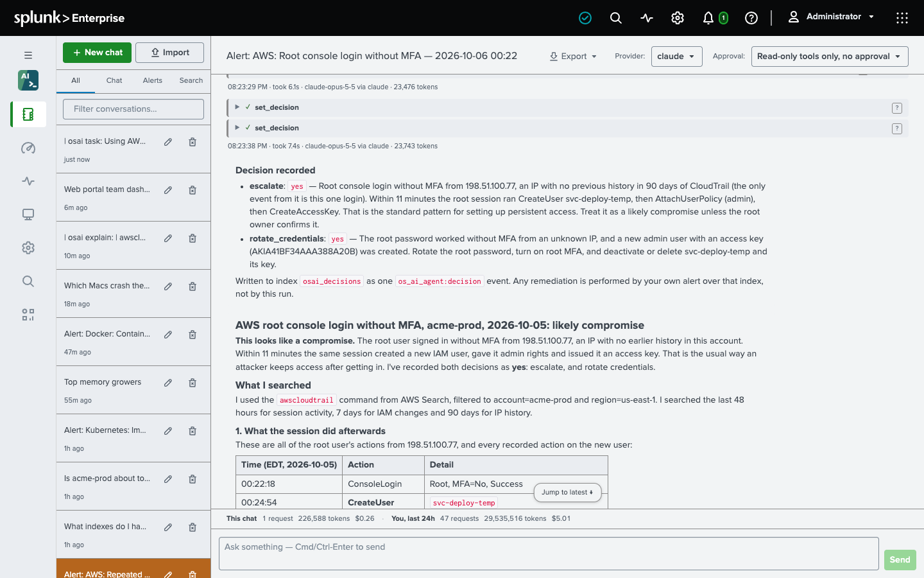
Task: Start a New chat
Action: pyautogui.click(x=97, y=53)
